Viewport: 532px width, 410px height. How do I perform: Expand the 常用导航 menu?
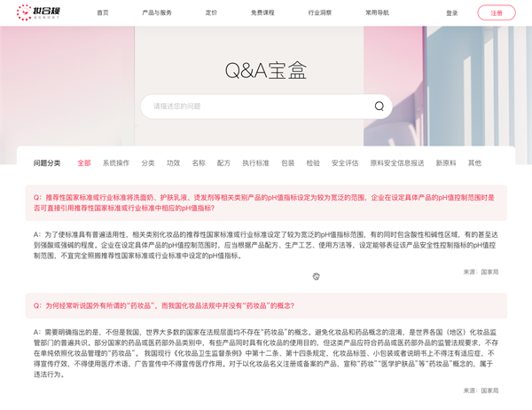click(x=377, y=13)
